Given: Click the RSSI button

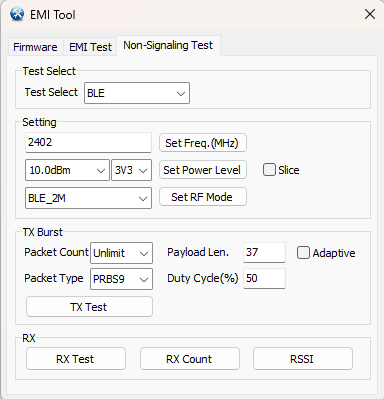Looking at the screenshot, I should [303, 359].
